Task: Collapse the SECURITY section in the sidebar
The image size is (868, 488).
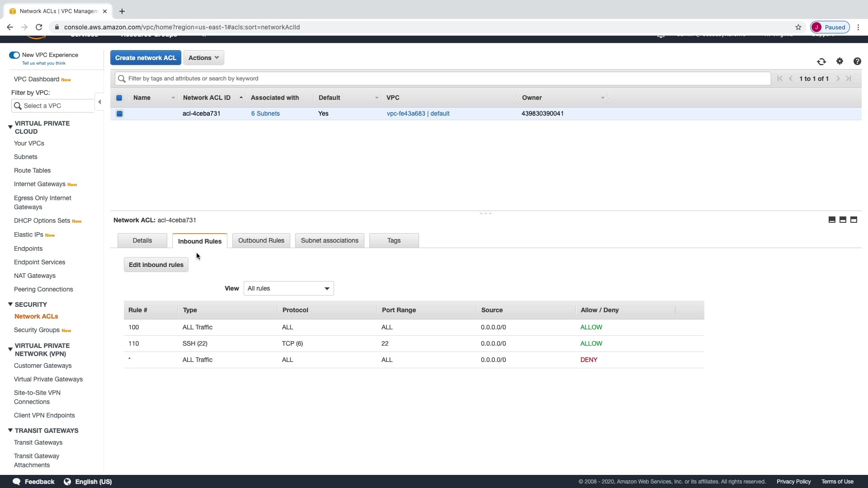Action: click(10, 305)
